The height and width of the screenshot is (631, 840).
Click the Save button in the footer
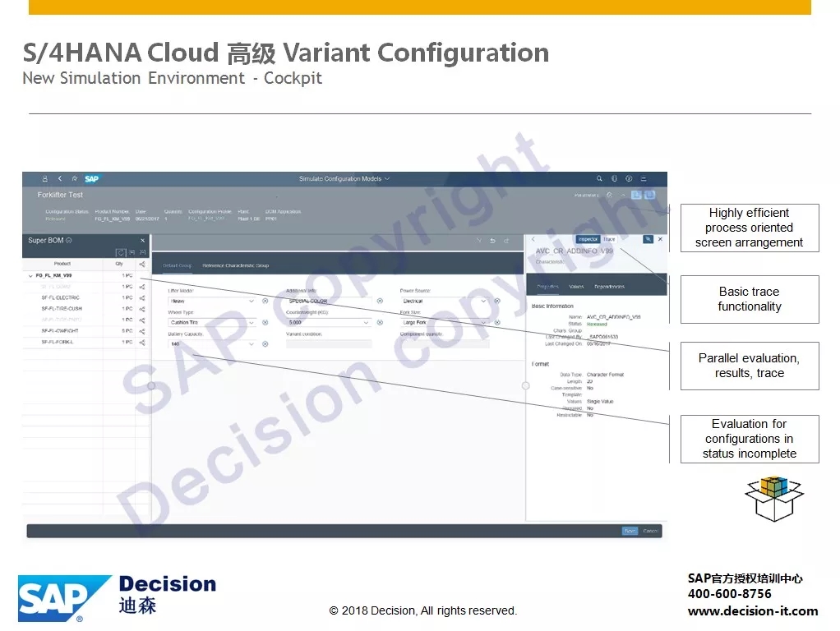tap(630, 531)
